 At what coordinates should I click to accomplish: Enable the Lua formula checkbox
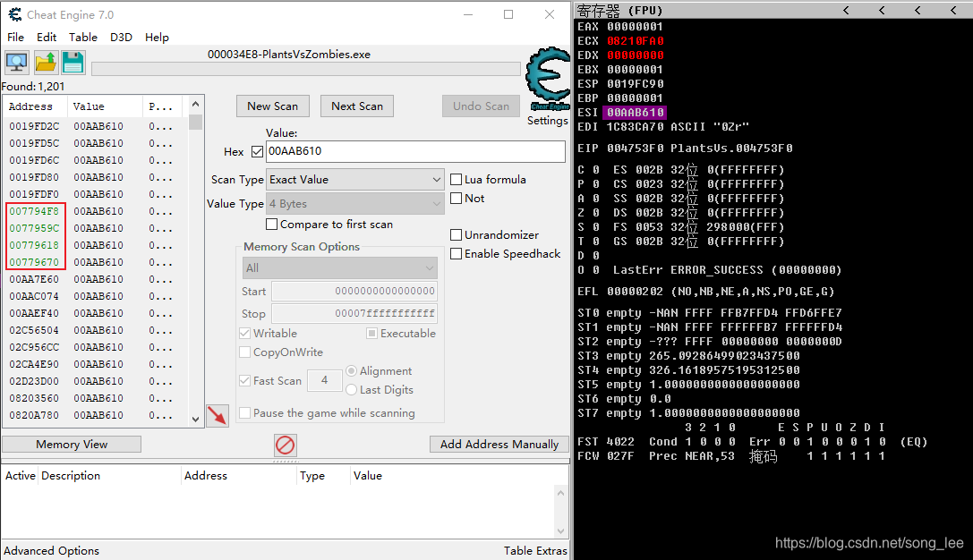click(x=457, y=179)
